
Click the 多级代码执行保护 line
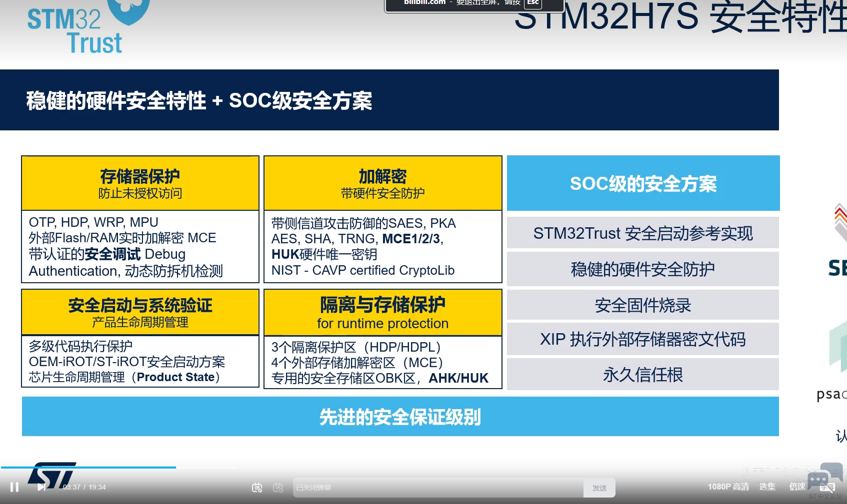[x=80, y=346]
